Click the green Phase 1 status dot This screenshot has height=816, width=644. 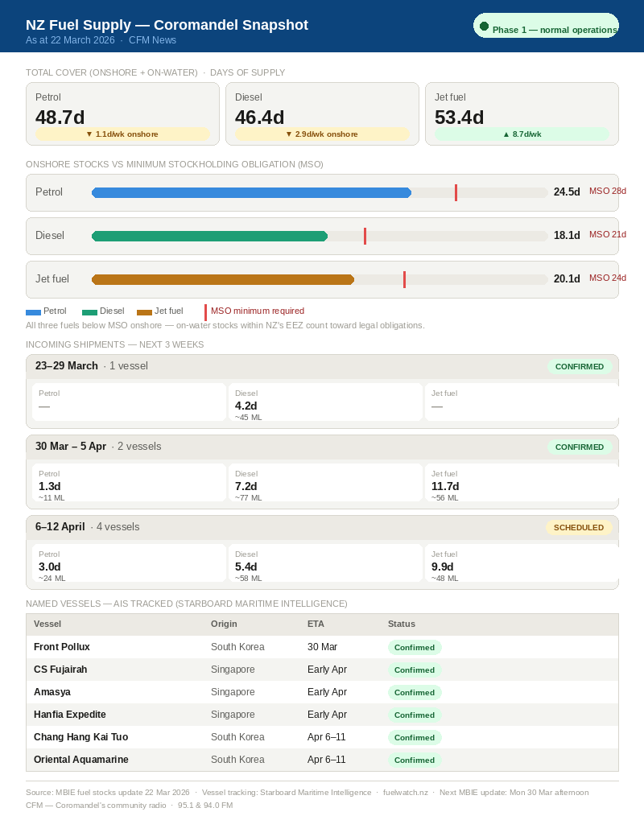pyautogui.click(x=484, y=26)
